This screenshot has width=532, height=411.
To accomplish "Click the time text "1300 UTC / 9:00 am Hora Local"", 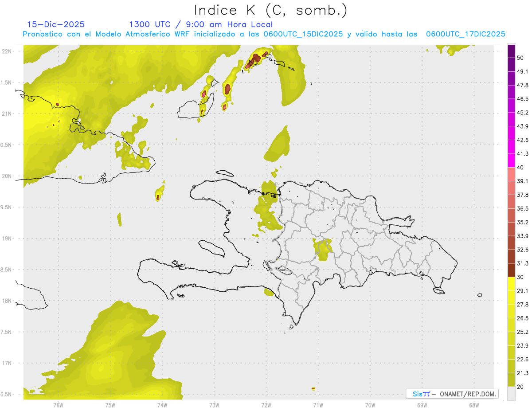I will pyautogui.click(x=201, y=24).
